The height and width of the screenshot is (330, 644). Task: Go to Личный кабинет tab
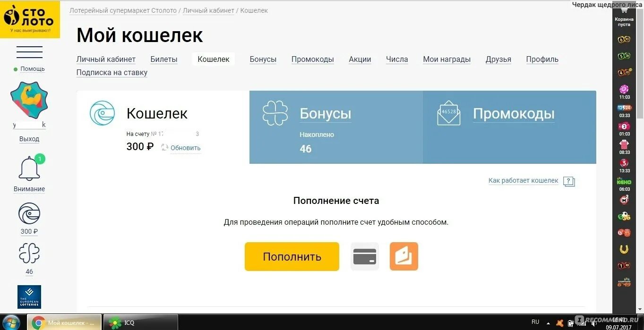tap(106, 59)
